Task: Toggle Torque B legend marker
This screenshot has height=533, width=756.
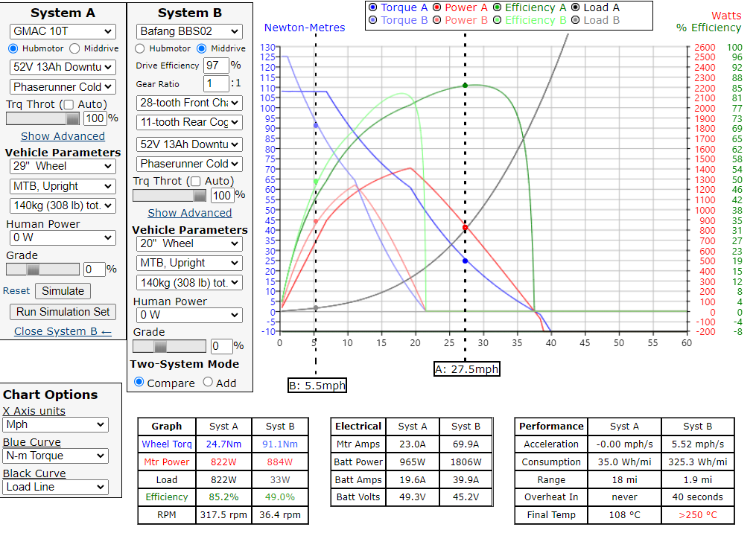Action: [373, 20]
